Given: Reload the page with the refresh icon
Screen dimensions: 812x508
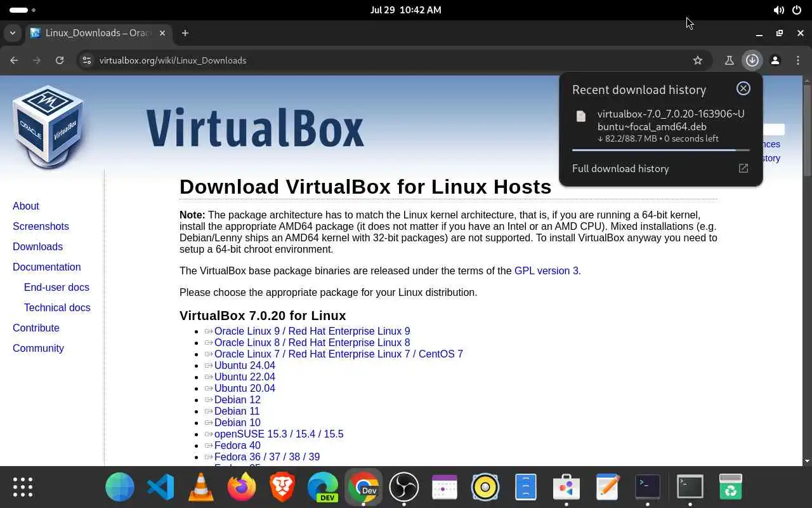Looking at the screenshot, I should tap(60, 60).
